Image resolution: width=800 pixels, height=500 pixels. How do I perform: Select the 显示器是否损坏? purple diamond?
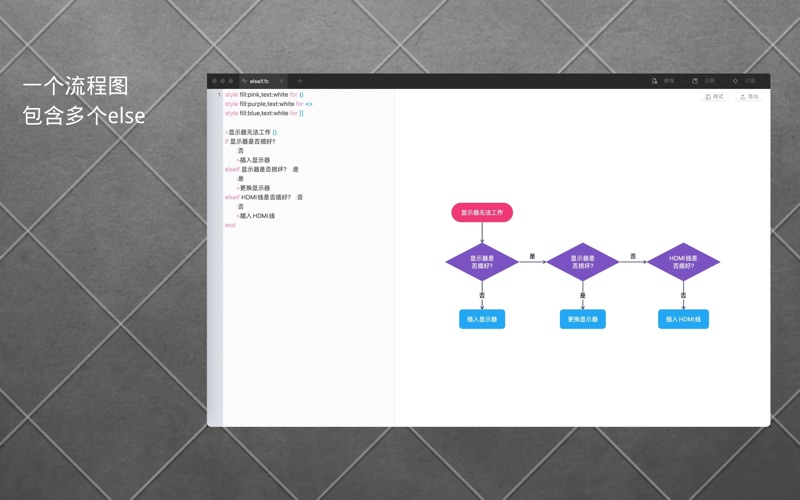(583, 262)
